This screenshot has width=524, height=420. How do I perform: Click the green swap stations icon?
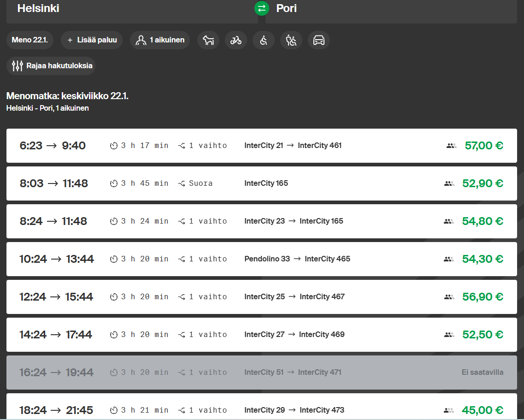pos(261,8)
